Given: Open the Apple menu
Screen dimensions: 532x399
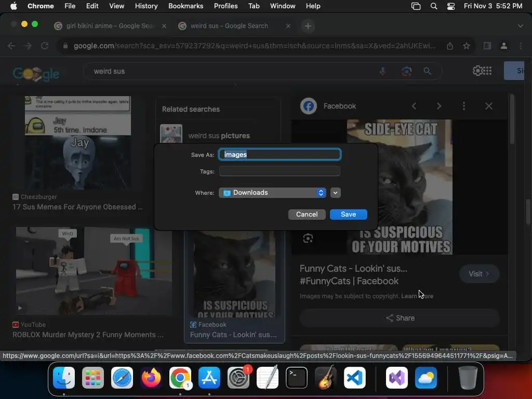Looking at the screenshot, I should point(14,6).
